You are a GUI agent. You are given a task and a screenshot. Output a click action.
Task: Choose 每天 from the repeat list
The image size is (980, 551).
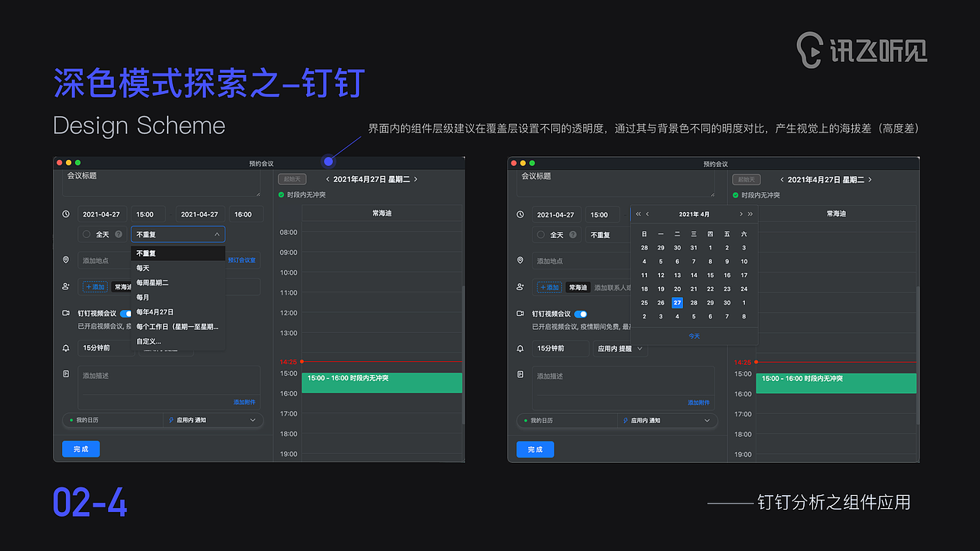pyautogui.click(x=178, y=268)
